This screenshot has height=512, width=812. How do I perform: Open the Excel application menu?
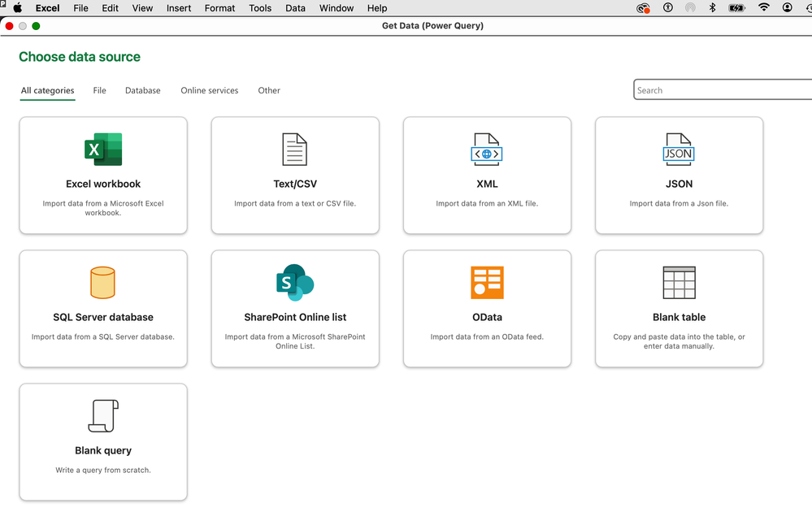pos(47,8)
